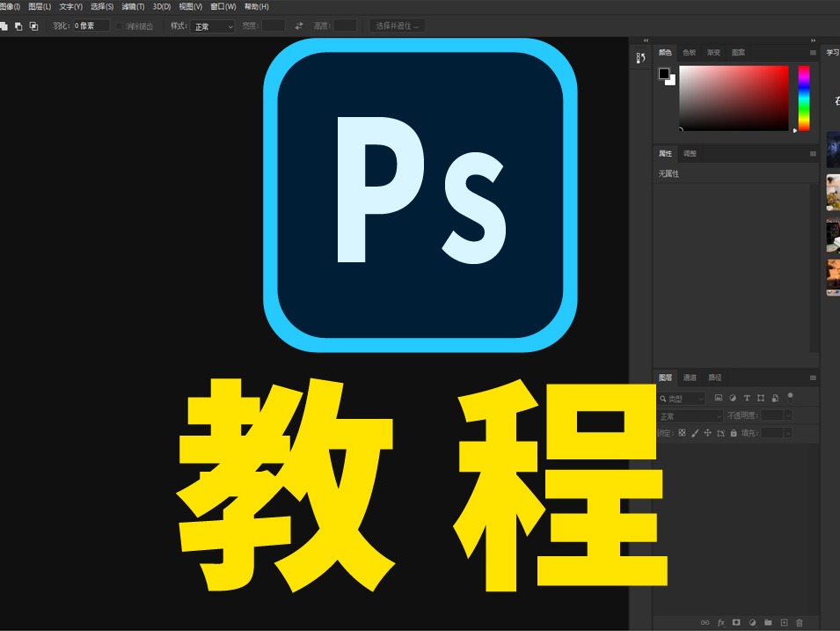
Task: Open the opacity dropdown arrow
Action: [x=787, y=415]
